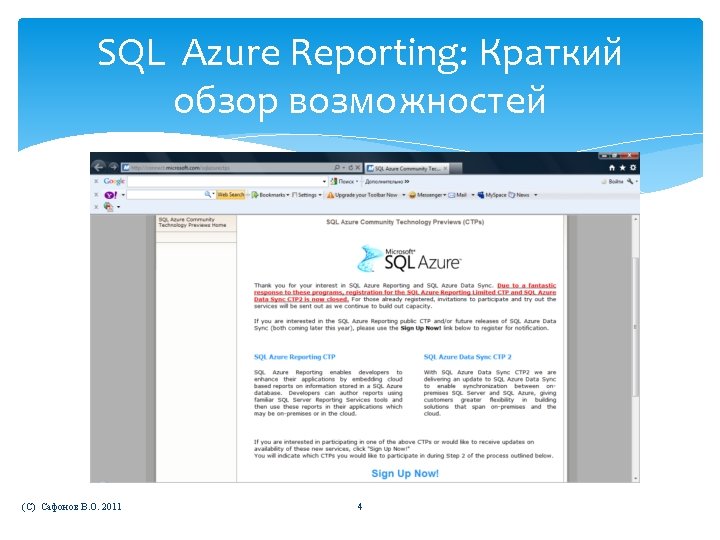Open SQL Azure Reporting CTP heading link
Viewport: 720px width, 540px height.
[295, 357]
